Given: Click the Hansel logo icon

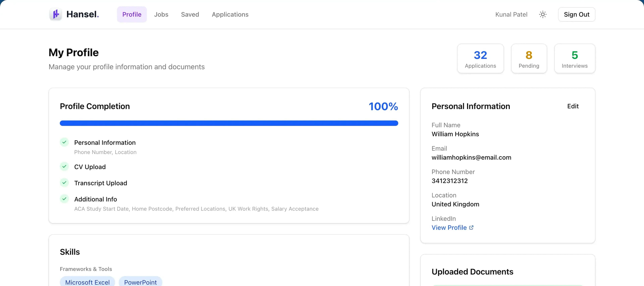Looking at the screenshot, I should 56,14.
